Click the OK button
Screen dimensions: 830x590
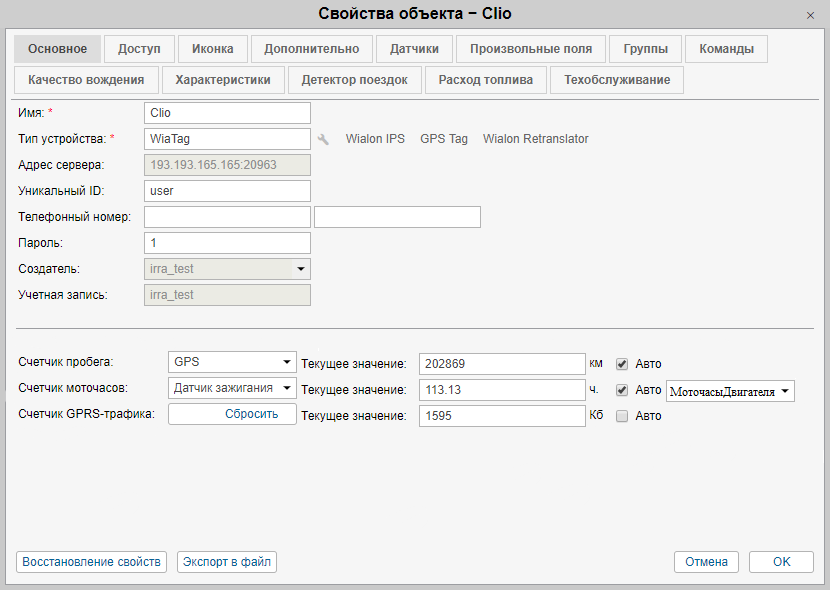(781, 562)
